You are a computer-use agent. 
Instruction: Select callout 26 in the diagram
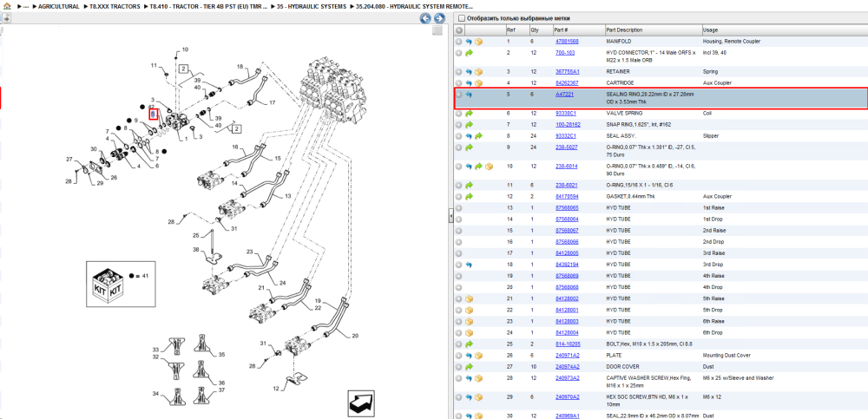coord(114,178)
